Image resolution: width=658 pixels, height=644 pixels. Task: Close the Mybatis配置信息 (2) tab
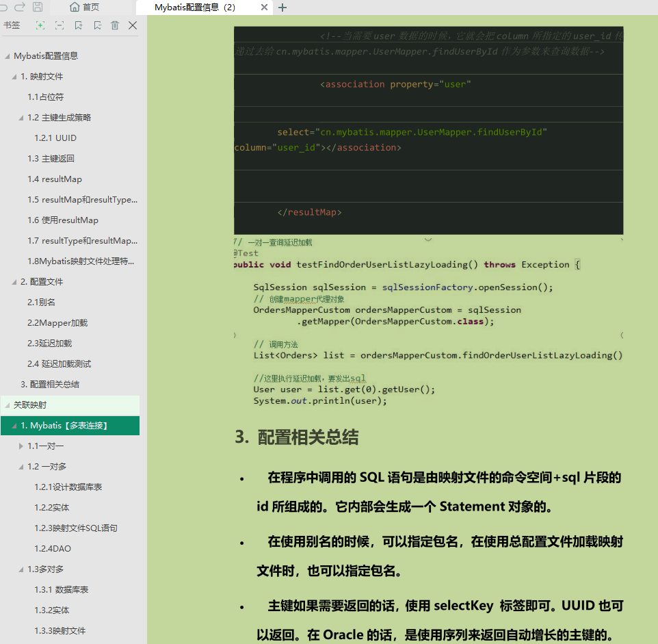(x=264, y=7)
